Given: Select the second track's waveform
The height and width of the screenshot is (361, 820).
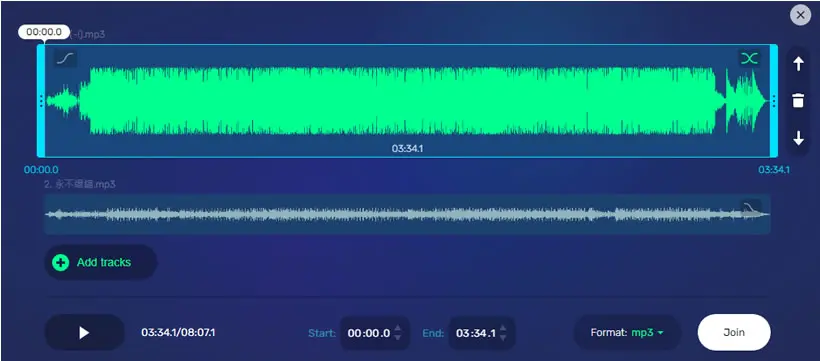Looking at the screenshot, I should (407, 214).
